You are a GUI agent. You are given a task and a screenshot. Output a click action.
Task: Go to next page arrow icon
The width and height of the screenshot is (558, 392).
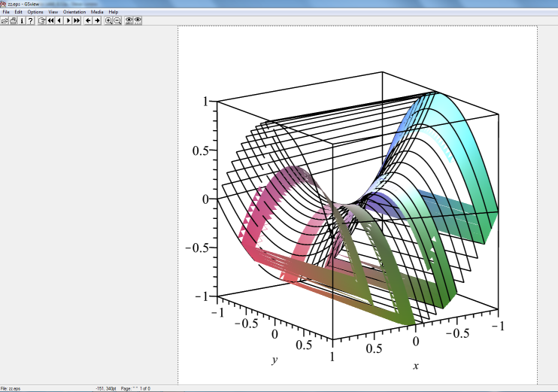click(68, 20)
